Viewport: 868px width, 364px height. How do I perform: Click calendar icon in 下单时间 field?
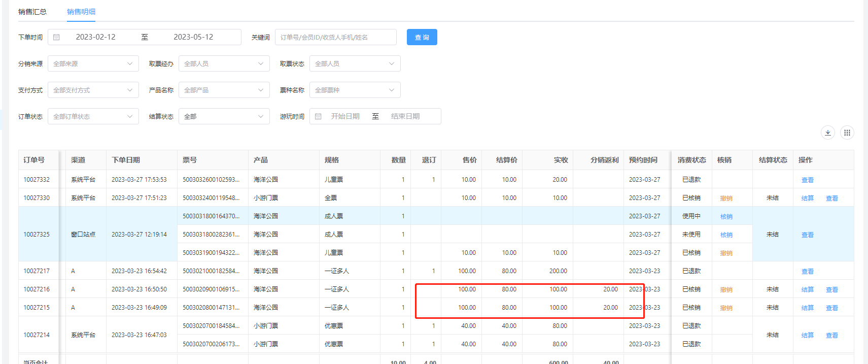[x=57, y=37]
